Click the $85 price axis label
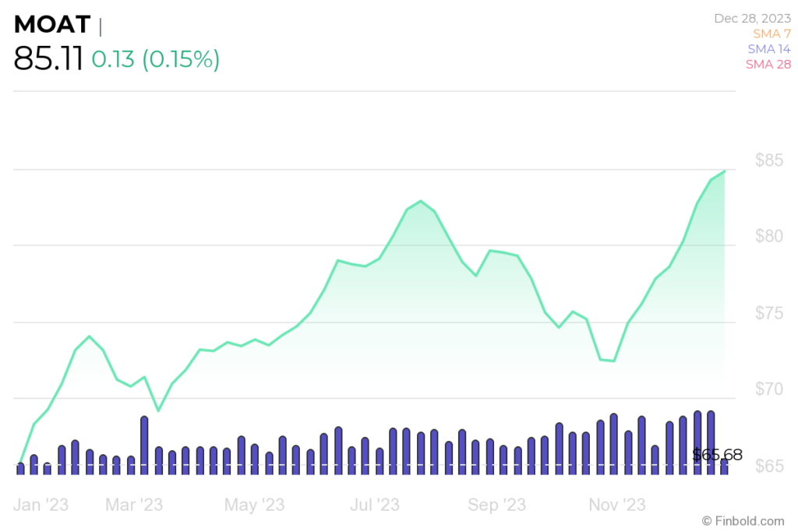 point(768,161)
